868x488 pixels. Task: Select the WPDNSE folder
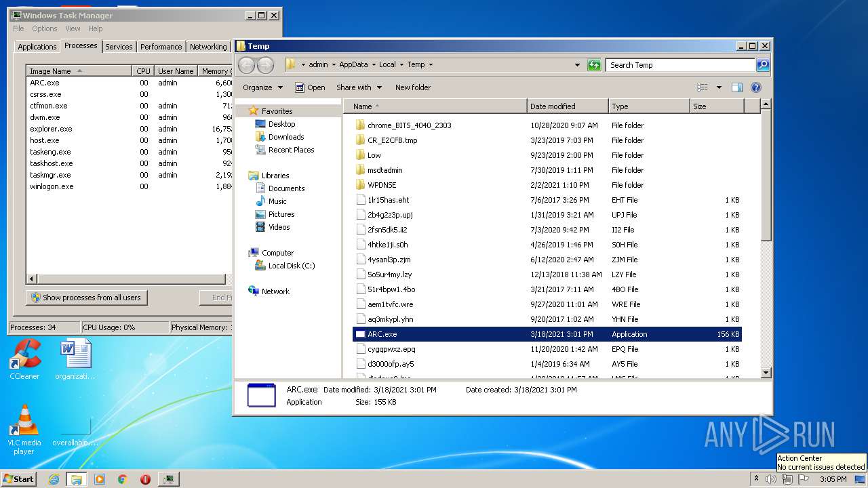coord(382,185)
